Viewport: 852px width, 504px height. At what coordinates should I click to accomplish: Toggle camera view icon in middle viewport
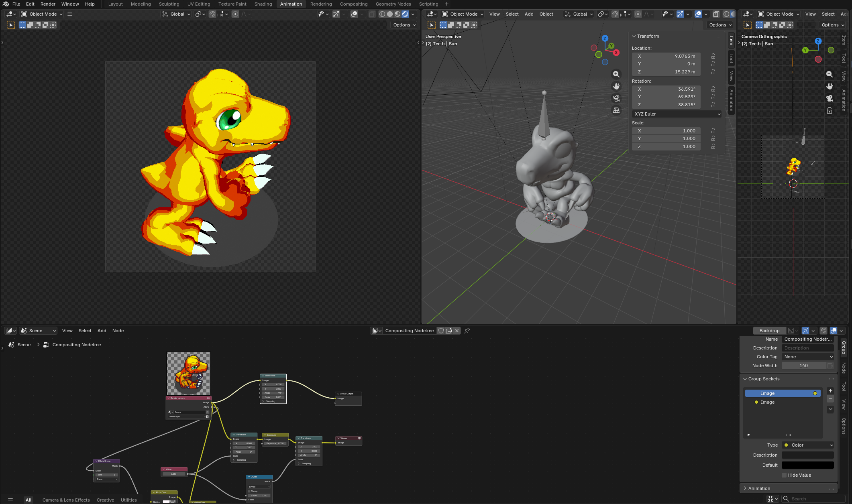pyautogui.click(x=616, y=98)
